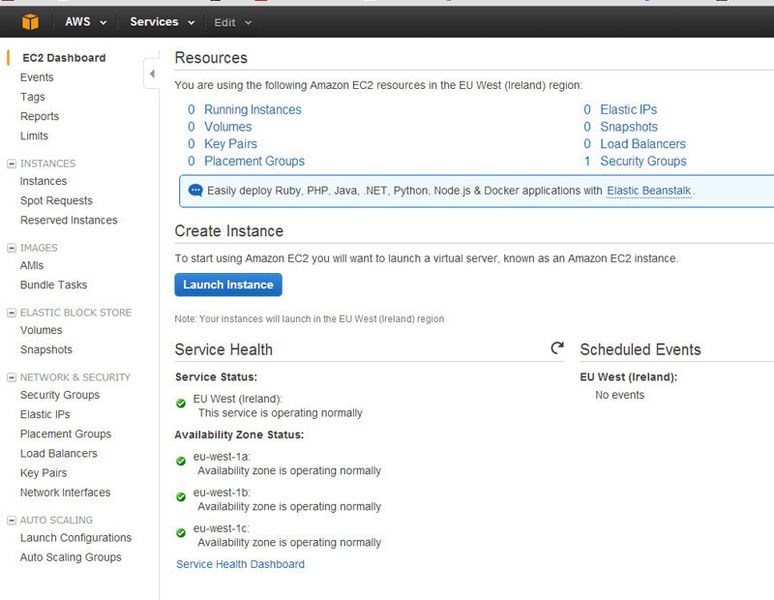Open Key Pairs in the sidebar
This screenshot has height=600, width=774.
[43, 473]
